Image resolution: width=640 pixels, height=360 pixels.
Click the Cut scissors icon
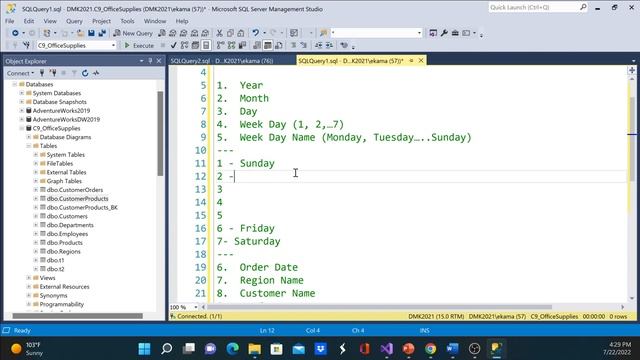[x=220, y=33]
